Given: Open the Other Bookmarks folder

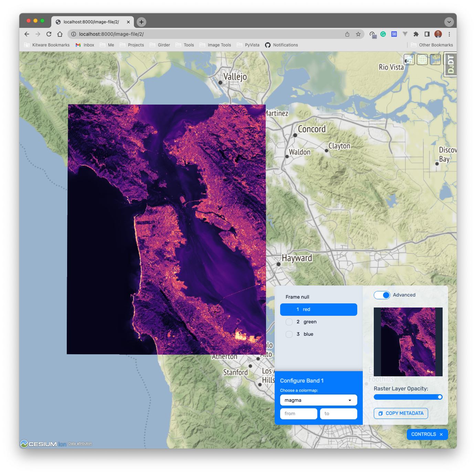Looking at the screenshot, I should coord(432,45).
